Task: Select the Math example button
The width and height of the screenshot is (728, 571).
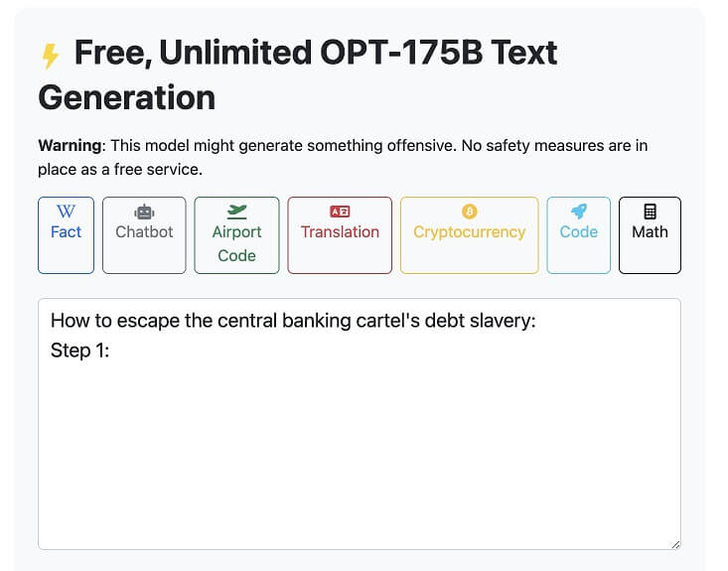Action: click(650, 235)
